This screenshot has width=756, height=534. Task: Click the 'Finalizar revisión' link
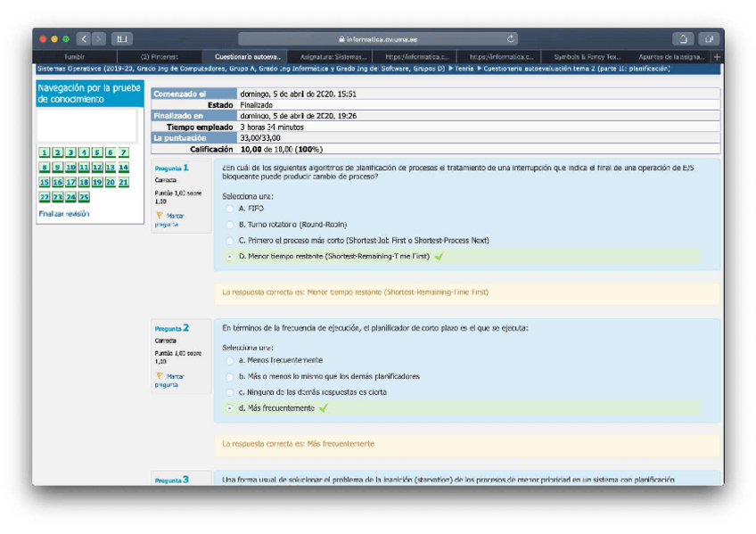click(x=63, y=214)
